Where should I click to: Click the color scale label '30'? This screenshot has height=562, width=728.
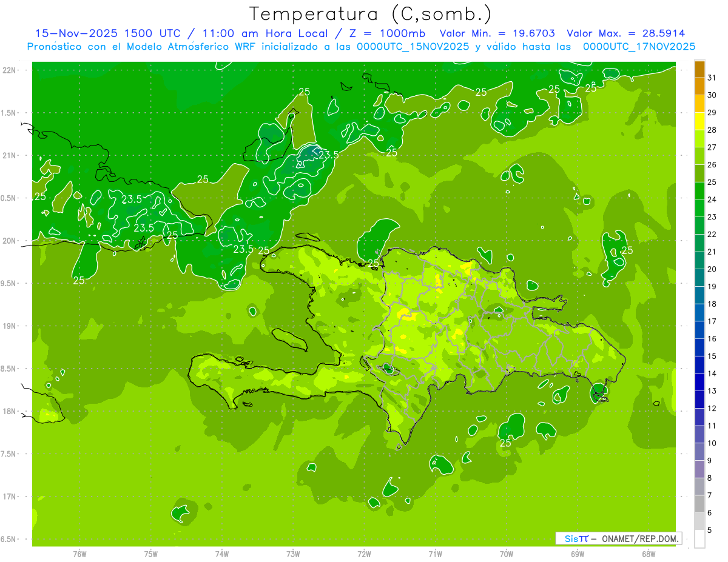tap(712, 95)
